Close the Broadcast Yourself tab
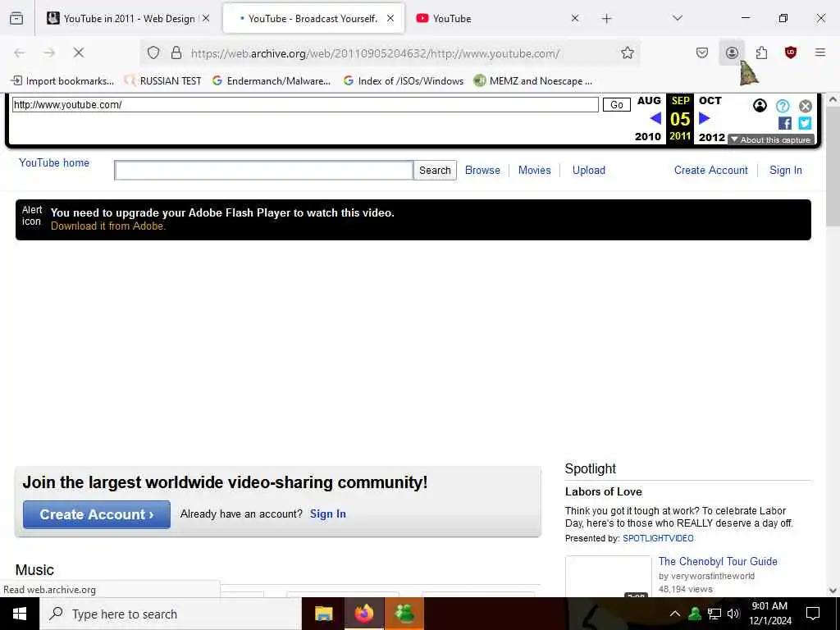This screenshot has height=630, width=840. coord(390,18)
